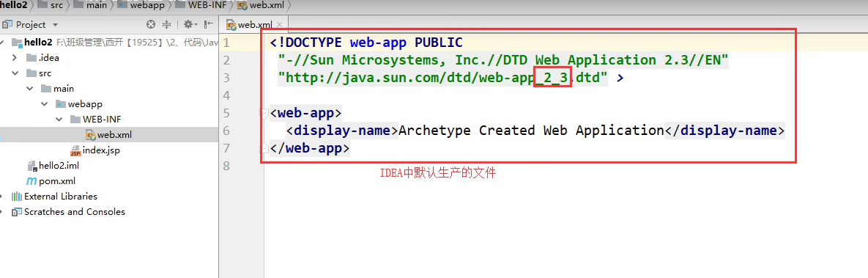This screenshot has width=868, height=278.
Task: Click the .idea folder icon
Action: [31, 58]
